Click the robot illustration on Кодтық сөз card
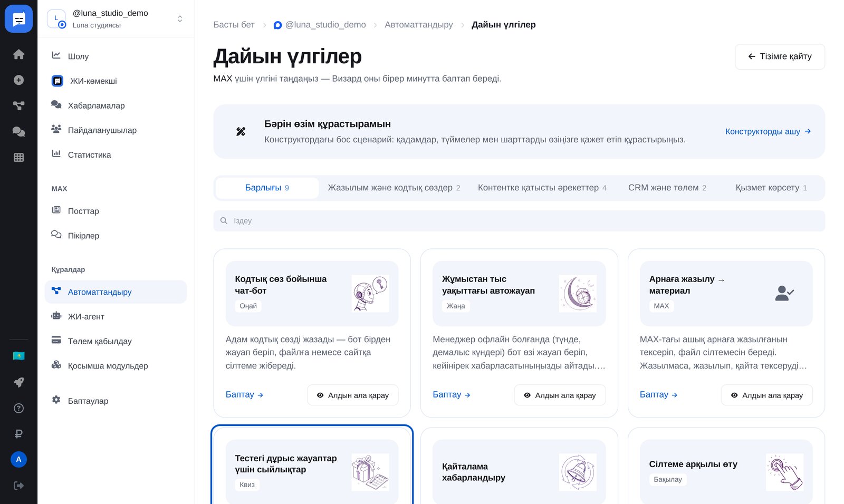Screen dimensions: 844x504 point(370,293)
